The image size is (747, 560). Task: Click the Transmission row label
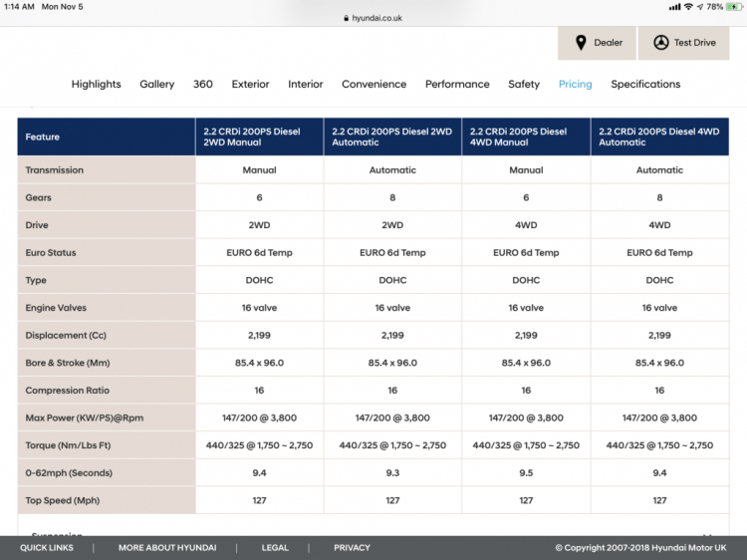(55, 170)
